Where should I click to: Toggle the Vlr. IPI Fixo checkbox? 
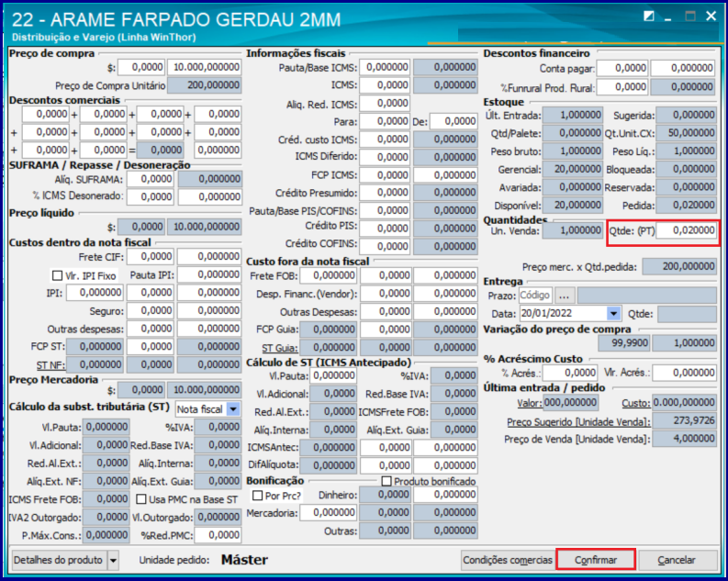pyautogui.click(x=57, y=275)
